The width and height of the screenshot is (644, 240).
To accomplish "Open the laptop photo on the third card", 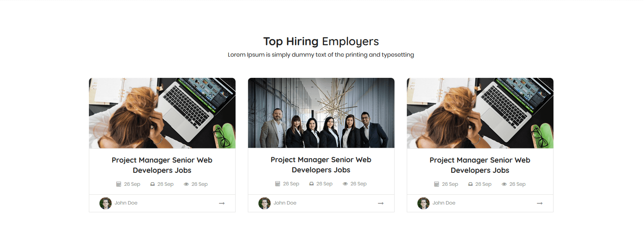I will tap(480, 113).
